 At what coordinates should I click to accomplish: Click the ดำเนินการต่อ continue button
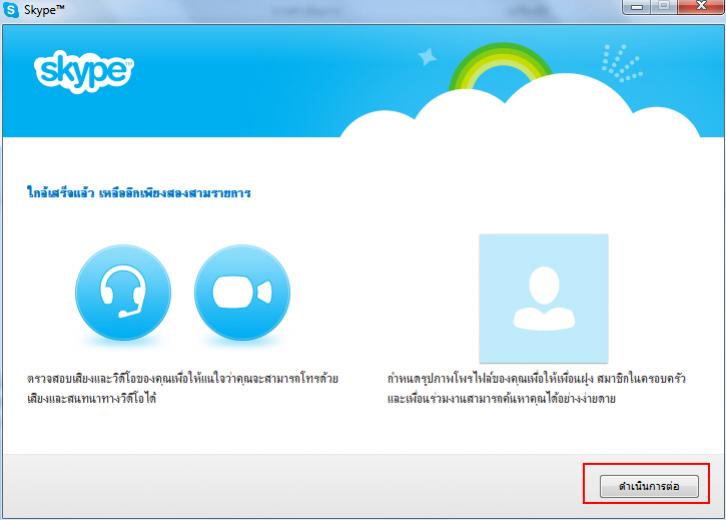pyautogui.click(x=649, y=486)
